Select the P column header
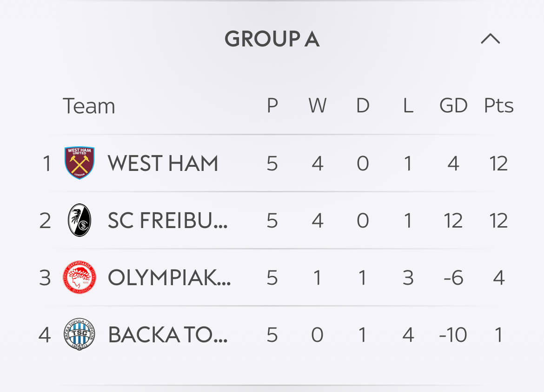The image size is (544, 392). (x=272, y=105)
